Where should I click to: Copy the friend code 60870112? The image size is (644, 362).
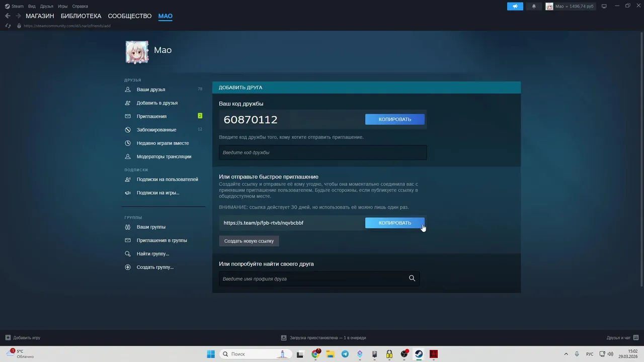coord(395,119)
